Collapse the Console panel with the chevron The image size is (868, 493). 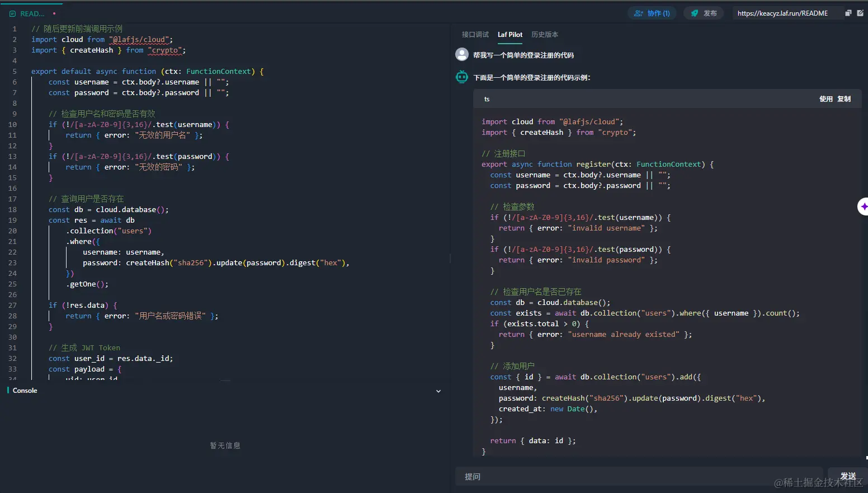[x=438, y=391]
